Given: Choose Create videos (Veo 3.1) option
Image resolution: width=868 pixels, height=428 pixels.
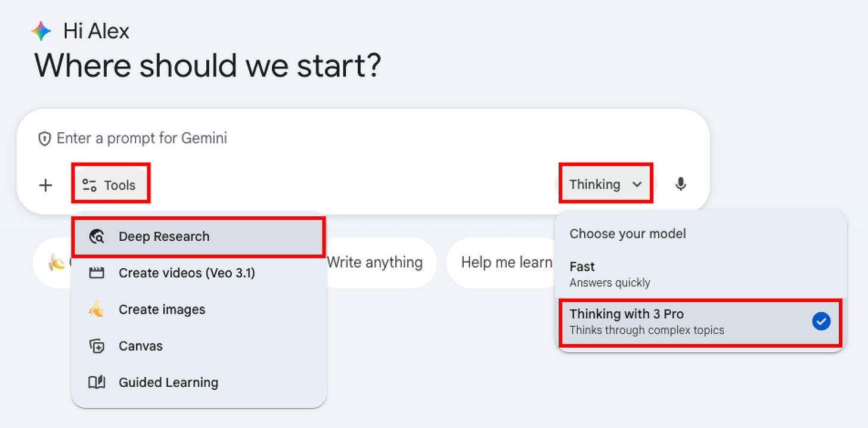Looking at the screenshot, I should click(198, 273).
